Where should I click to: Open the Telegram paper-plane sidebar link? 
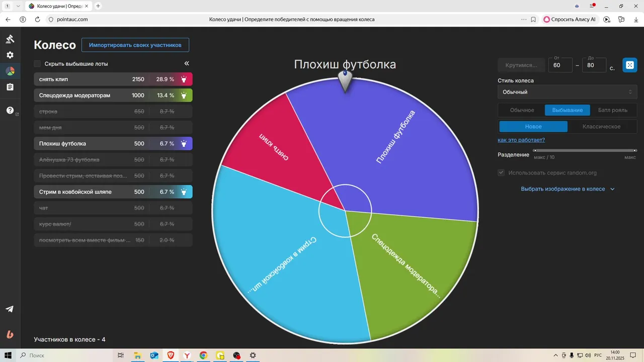(x=10, y=309)
